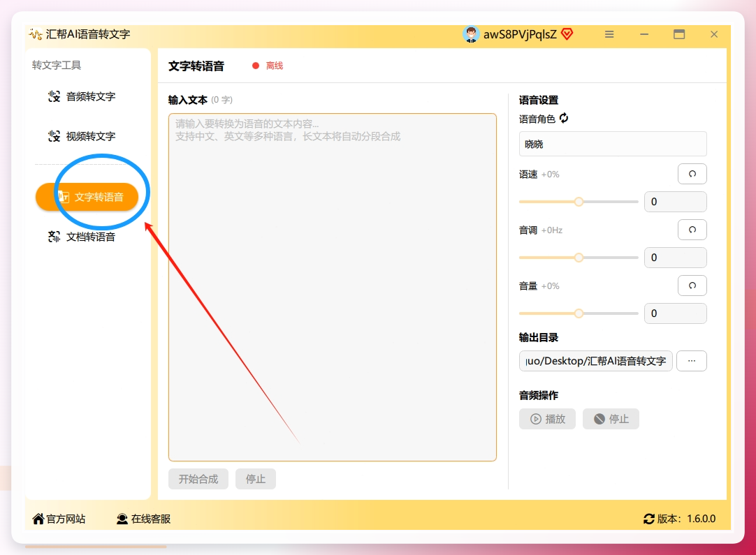Select 文字转语音 in sidebar
The height and width of the screenshot is (555, 756).
(x=87, y=197)
